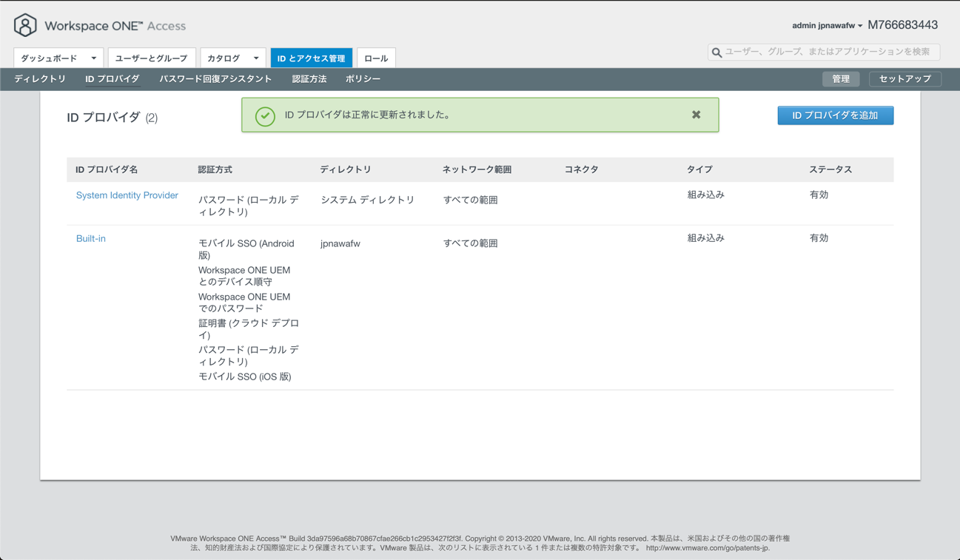Click jpnawafw directory cell
960x560 pixels.
click(340, 243)
